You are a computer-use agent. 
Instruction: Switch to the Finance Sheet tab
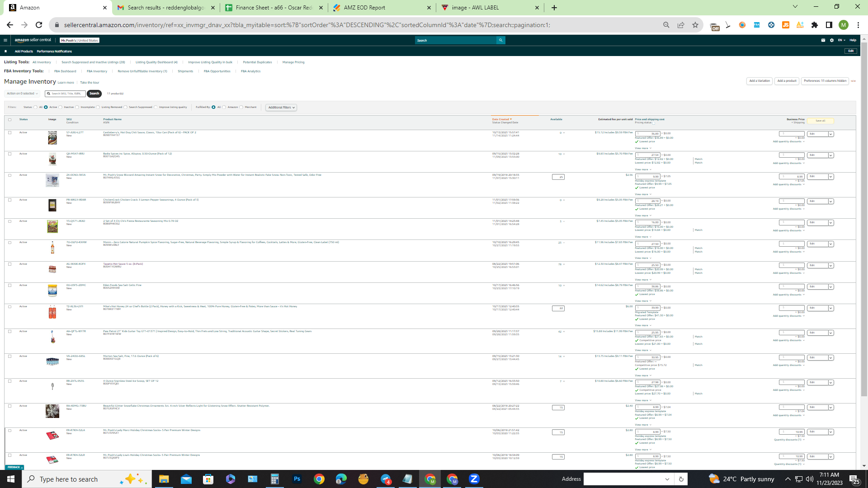click(x=274, y=8)
